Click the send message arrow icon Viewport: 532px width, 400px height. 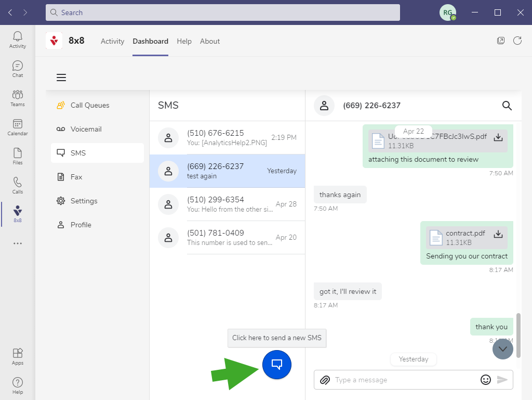(502, 380)
